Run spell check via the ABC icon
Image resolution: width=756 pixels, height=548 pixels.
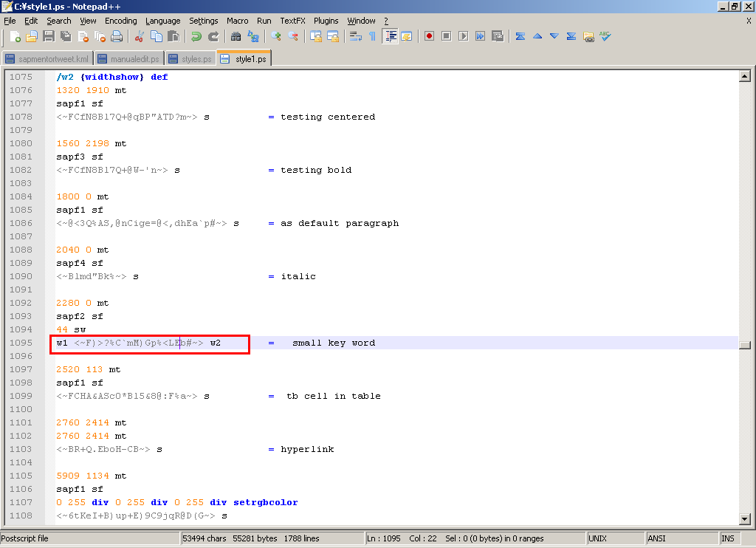click(605, 35)
